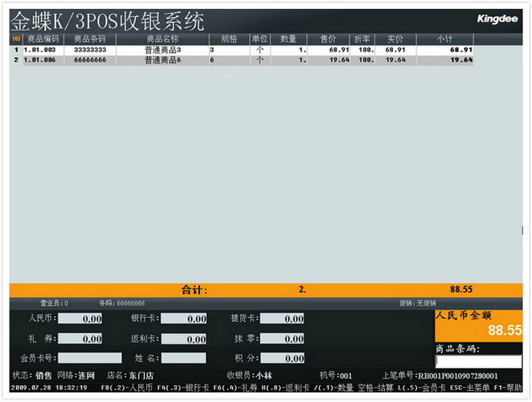Click the 机号:001 status entry
The image size is (532, 402).
point(336,375)
